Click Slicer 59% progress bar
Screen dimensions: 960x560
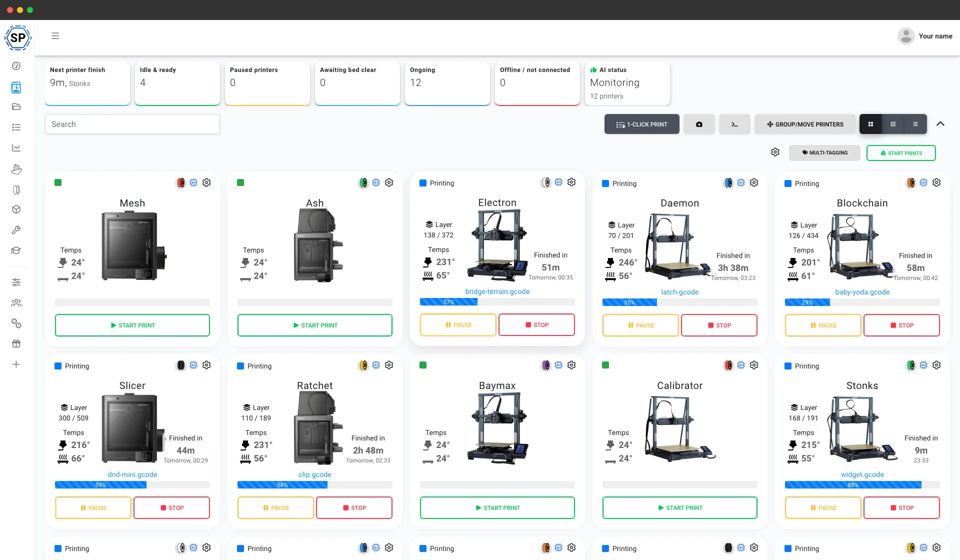(x=132, y=485)
